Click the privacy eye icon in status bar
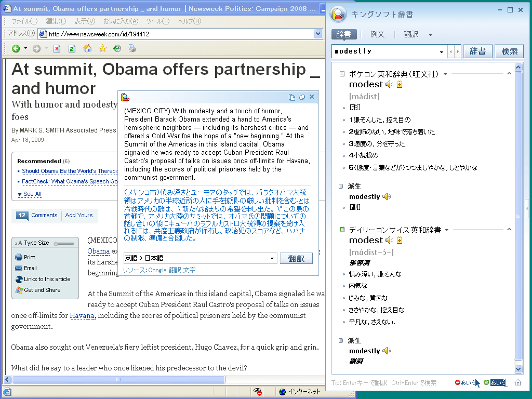Viewport: 532px width, 399px height. 258,392
